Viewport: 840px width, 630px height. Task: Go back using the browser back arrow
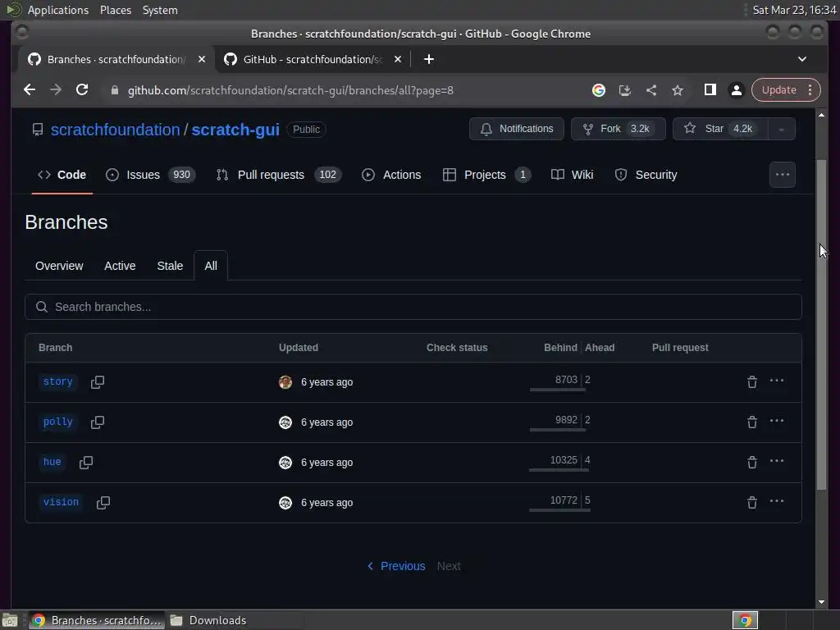(x=30, y=90)
